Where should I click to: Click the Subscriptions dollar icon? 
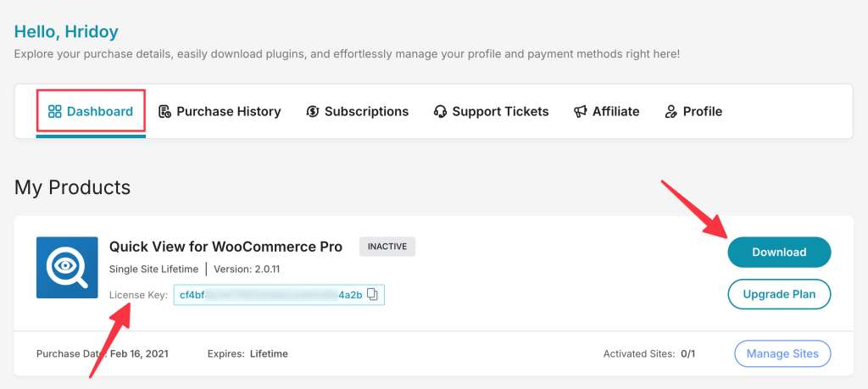(313, 112)
